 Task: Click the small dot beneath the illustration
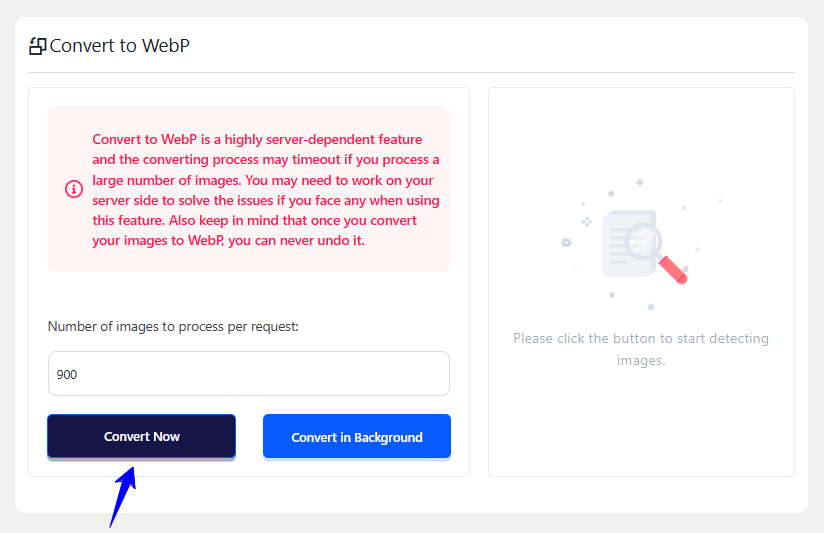click(x=651, y=307)
